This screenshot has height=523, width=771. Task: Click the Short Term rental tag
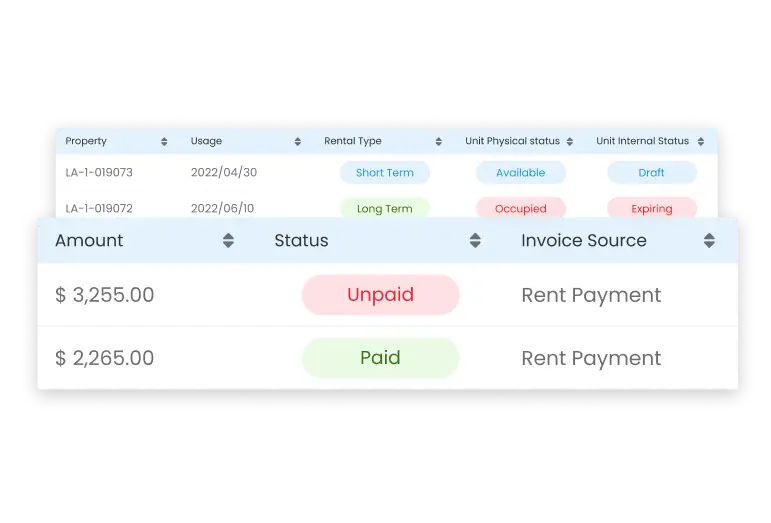pos(384,173)
